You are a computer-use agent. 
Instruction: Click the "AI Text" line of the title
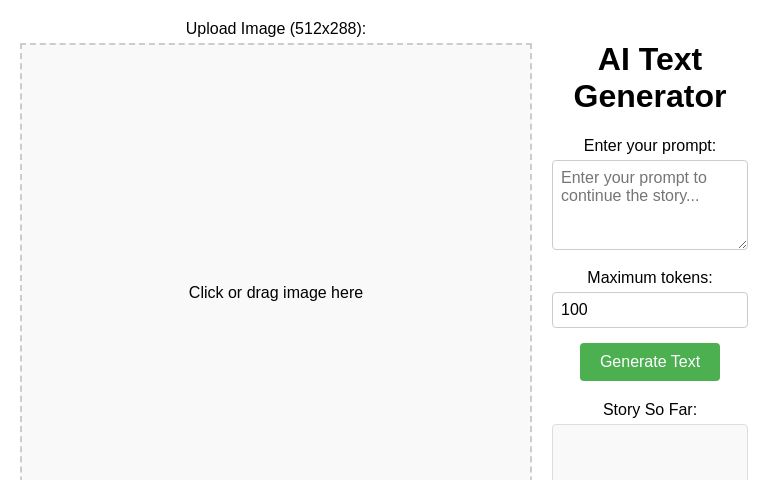tap(650, 59)
